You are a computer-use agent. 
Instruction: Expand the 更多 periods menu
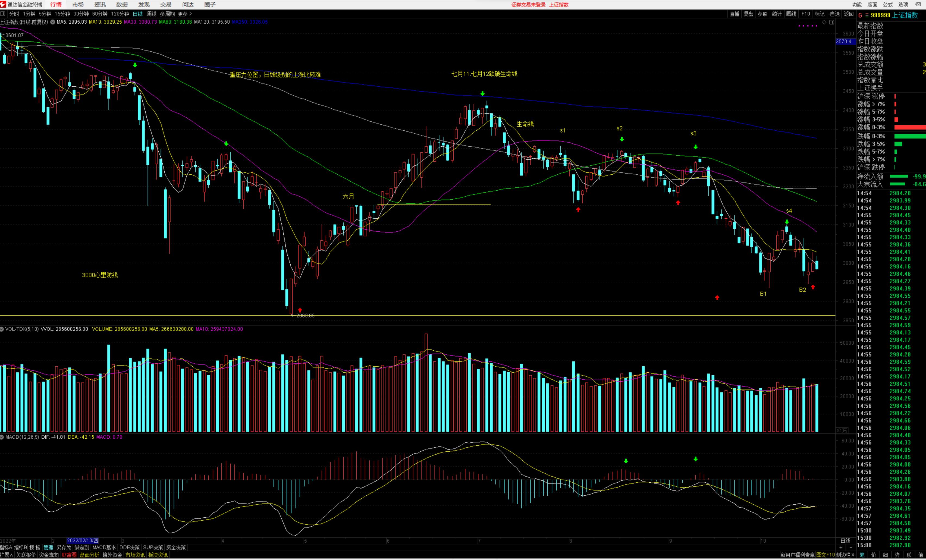coord(184,14)
